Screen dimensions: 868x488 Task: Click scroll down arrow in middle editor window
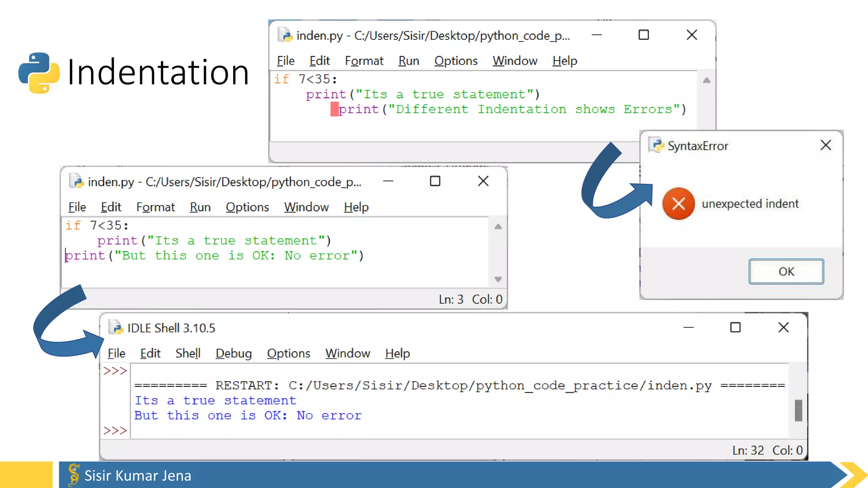point(498,279)
